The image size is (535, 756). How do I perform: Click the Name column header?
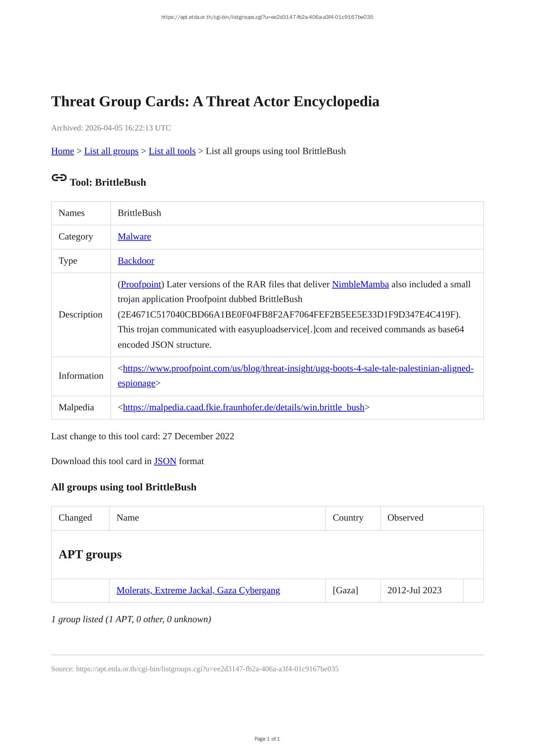(x=128, y=517)
